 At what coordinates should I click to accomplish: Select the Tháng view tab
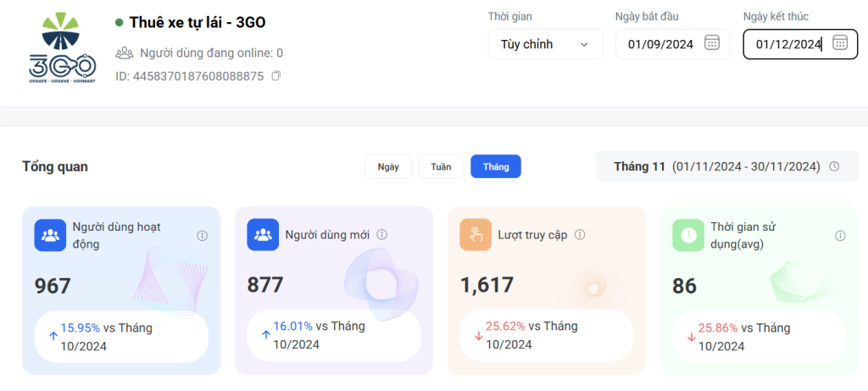click(x=496, y=166)
